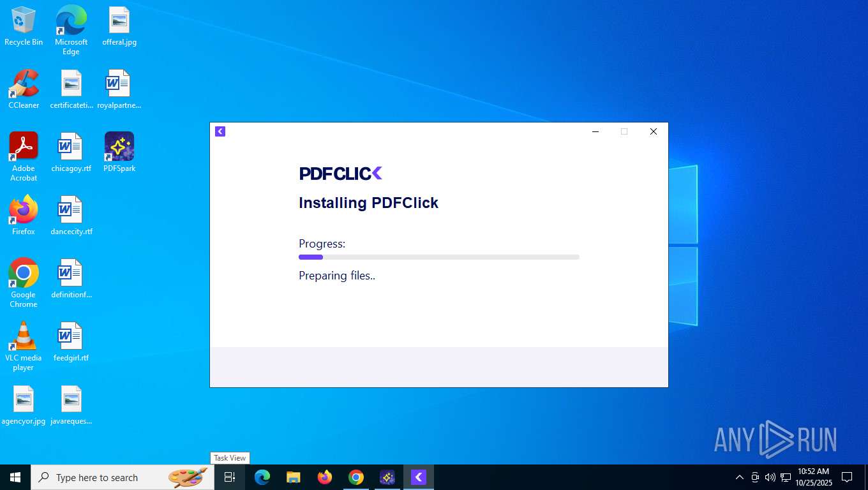
Task: Click the PDFCLICK logo in the installer
Action: (x=341, y=174)
